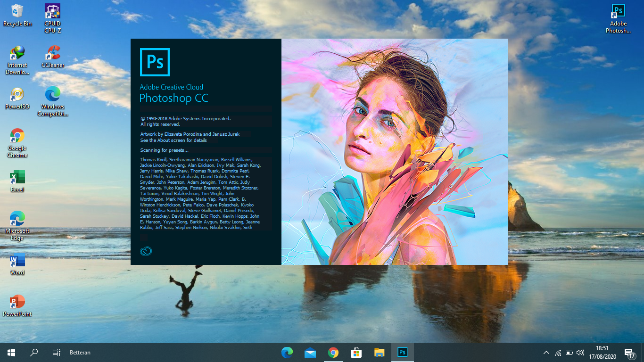Open the network status tray icon
The width and height of the screenshot is (644, 362).
[x=558, y=353]
